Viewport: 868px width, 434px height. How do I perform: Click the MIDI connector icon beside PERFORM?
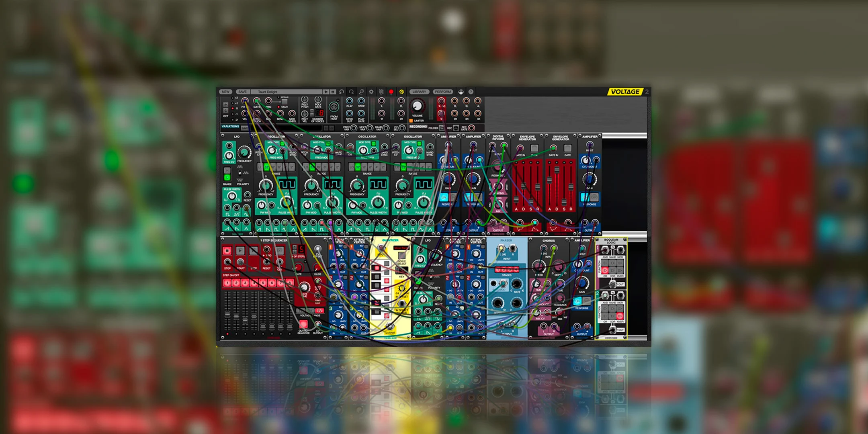[461, 92]
